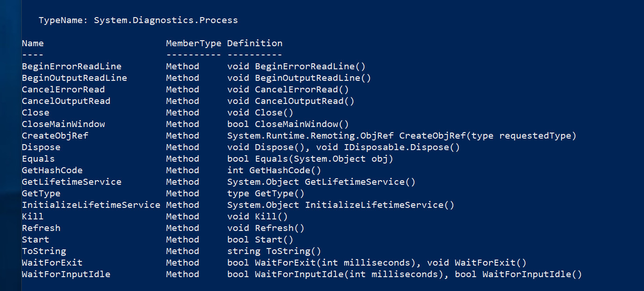
Task: Click the Close method name
Action: tap(36, 113)
